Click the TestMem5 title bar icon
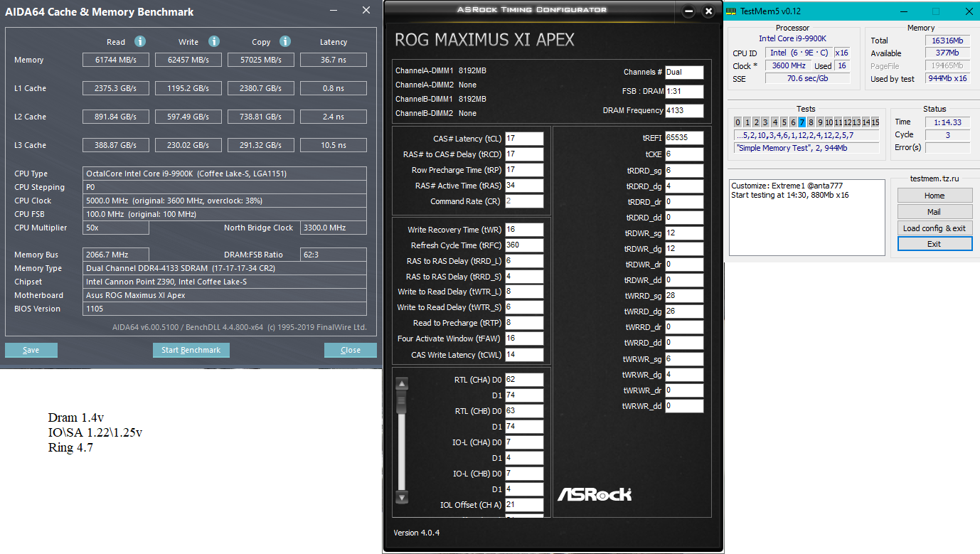 (731, 11)
